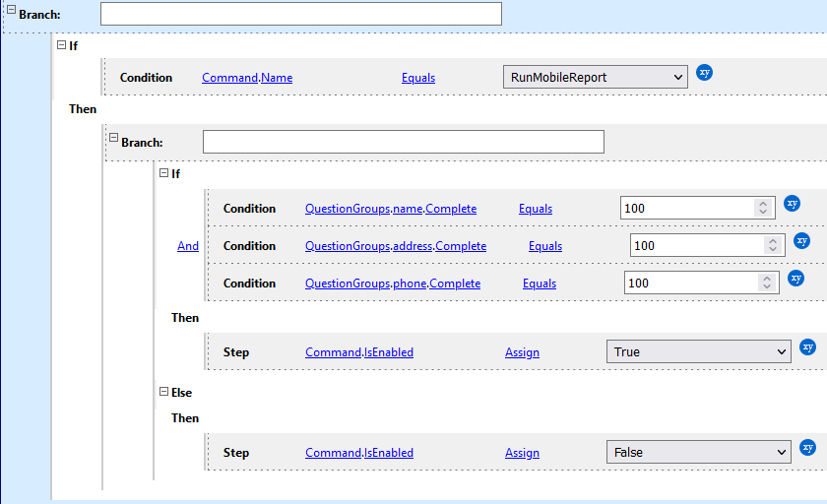
Task: Click xy icon on name.Complete condition row
Action: coord(793,204)
